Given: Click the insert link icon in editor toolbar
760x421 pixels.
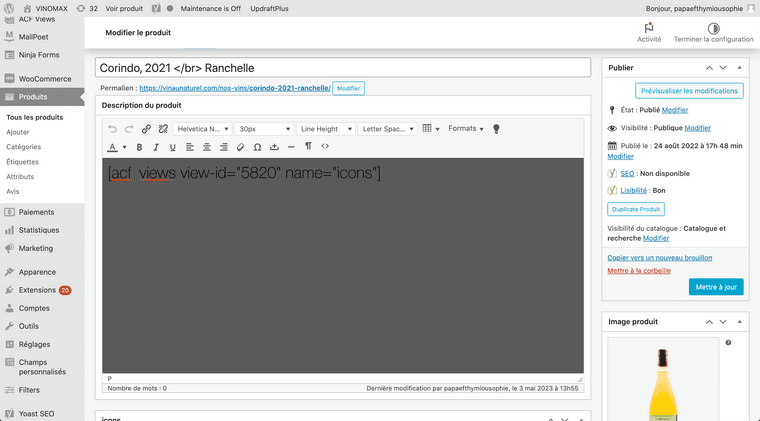Looking at the screenshot, I should [x=146, y=129].
